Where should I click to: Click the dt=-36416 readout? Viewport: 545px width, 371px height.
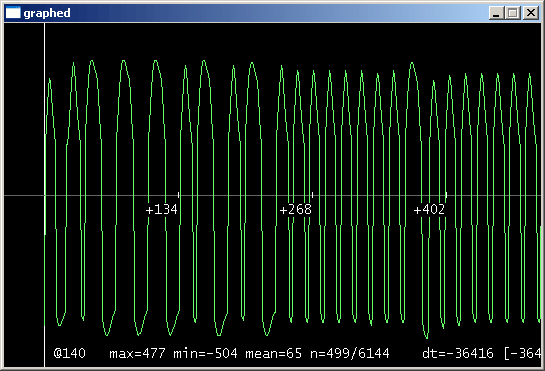tap(458, 353)
